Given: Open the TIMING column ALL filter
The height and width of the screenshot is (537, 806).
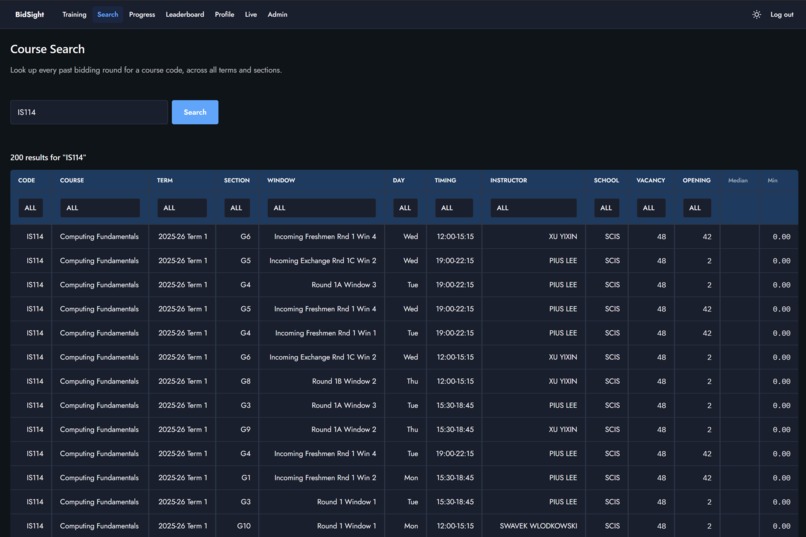Looking at the screenshot, I should coord(454,208).
